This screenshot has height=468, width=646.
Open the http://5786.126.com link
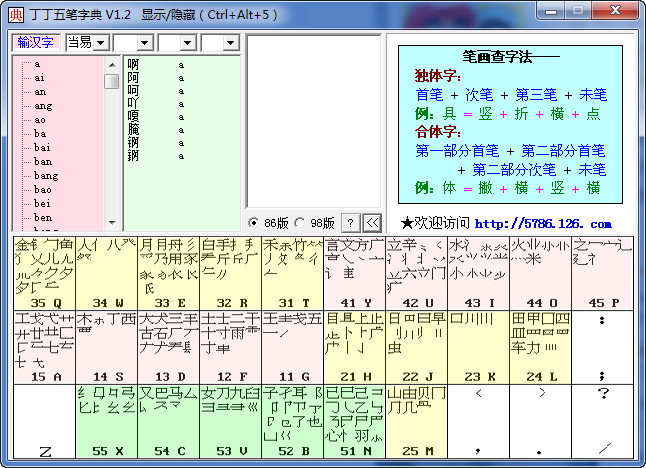tap(542, 223)
